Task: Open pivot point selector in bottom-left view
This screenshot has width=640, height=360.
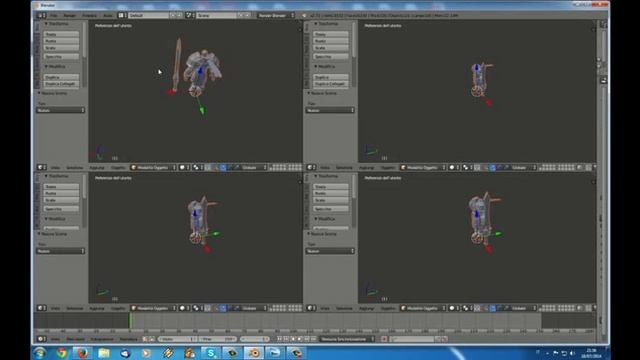Action: (198, 308)
